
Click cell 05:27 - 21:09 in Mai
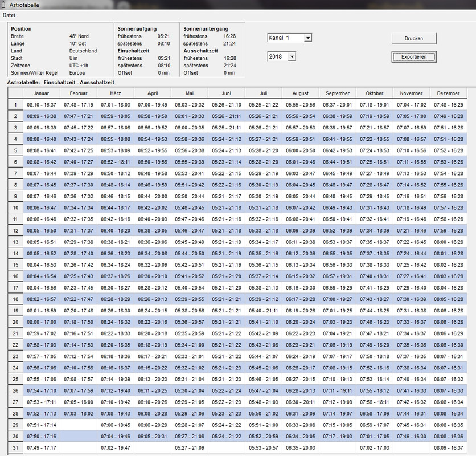[190, 448]
